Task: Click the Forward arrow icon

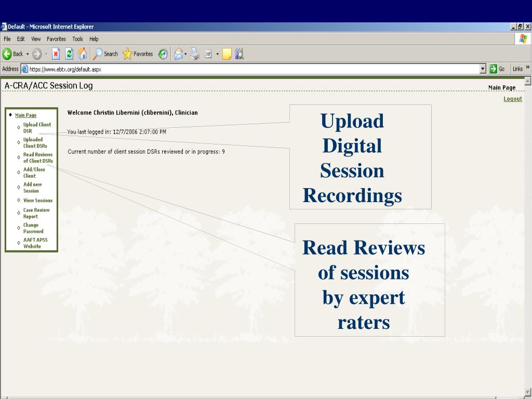Action: 37,54
